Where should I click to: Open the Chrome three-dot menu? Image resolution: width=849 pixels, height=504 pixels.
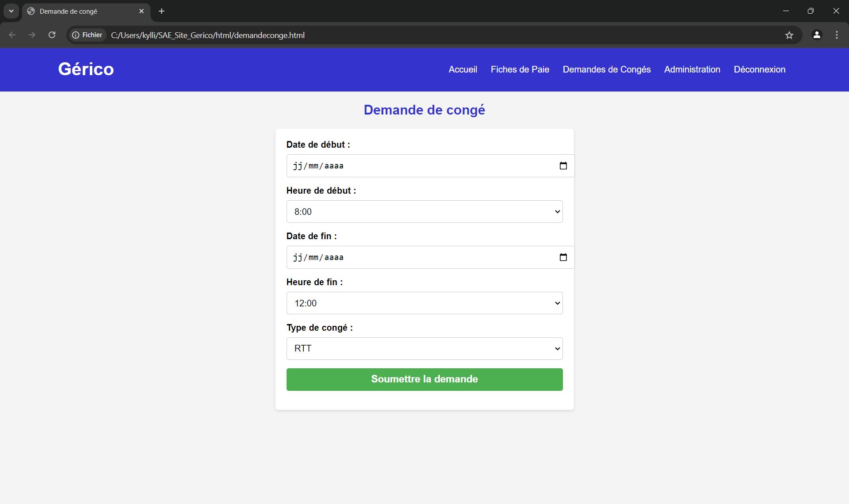click(837, 35)
